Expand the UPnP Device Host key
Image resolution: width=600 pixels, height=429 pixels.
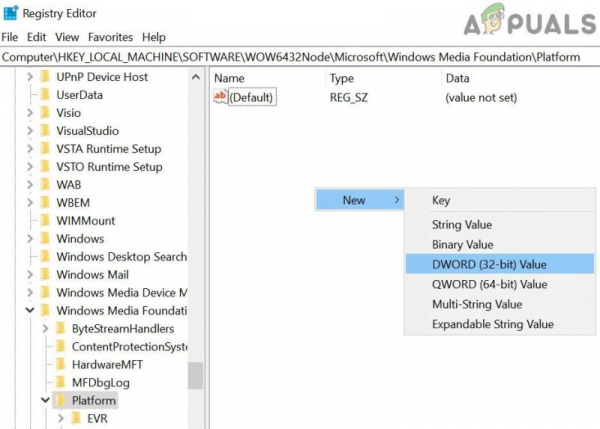point(30,77)
